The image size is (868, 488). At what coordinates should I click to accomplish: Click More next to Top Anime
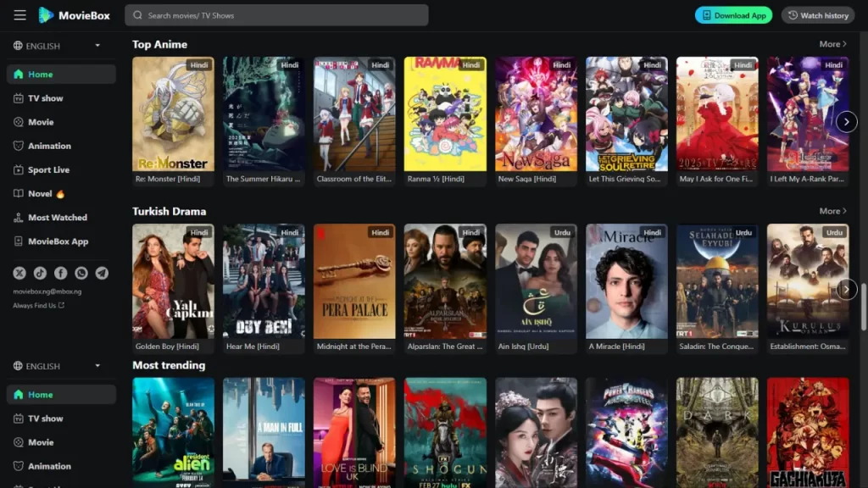click(x=833, y=44)
